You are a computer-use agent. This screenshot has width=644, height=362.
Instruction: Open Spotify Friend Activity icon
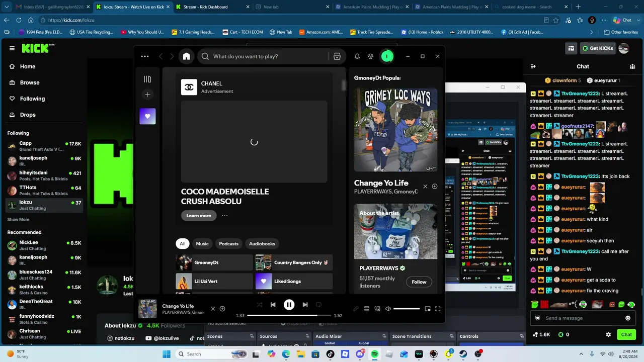pos(371,56)
